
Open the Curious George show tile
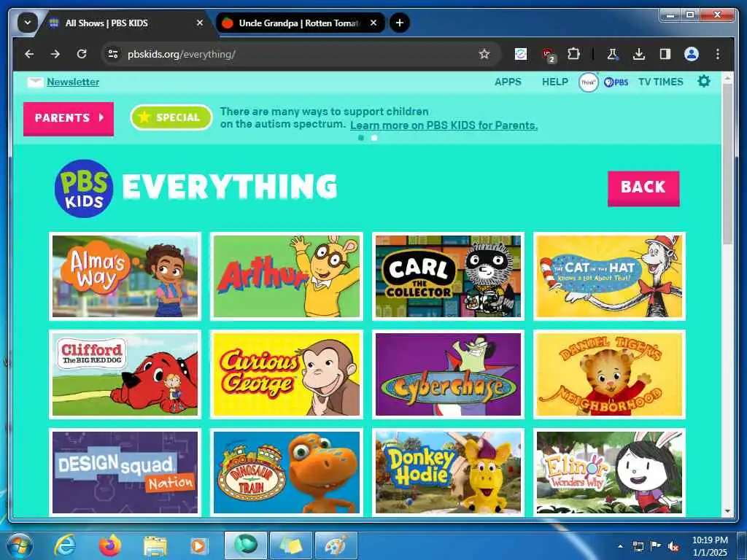286,374
